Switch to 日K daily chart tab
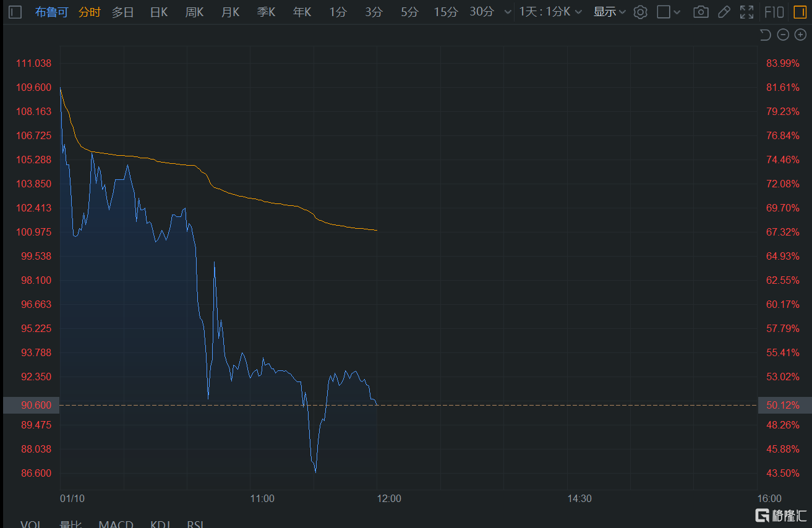The width and height of the screenshot is (812, 528). tap(159, 12)
